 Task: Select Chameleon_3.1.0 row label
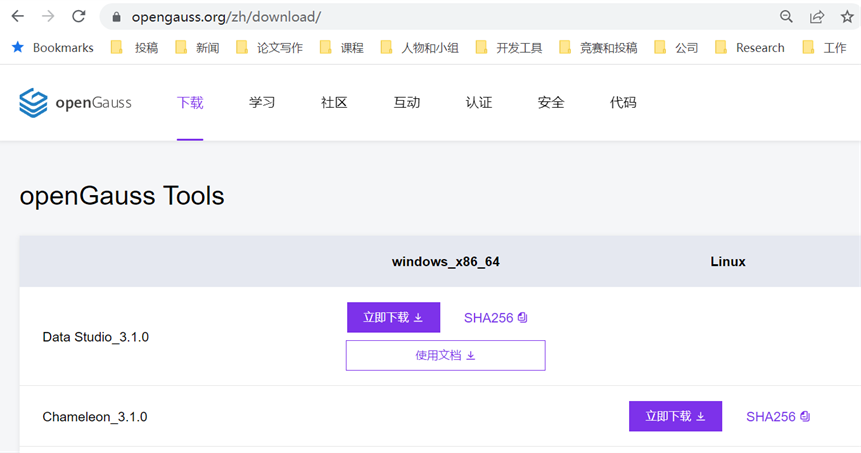(94, 417)
